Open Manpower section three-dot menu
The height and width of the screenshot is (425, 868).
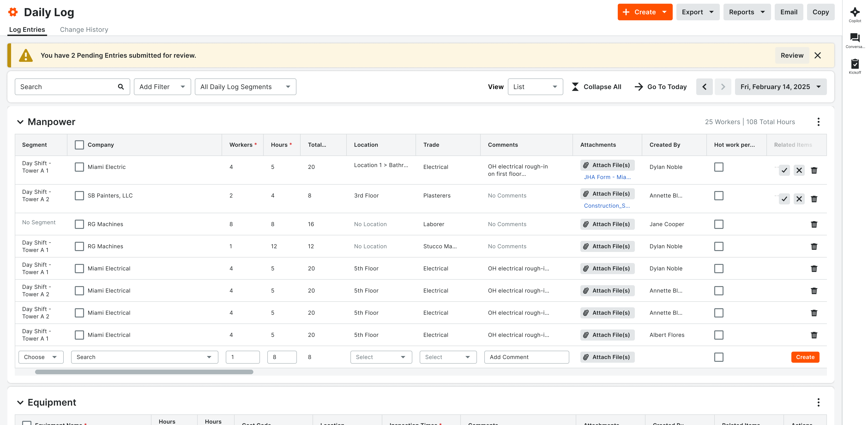(818, 122)
